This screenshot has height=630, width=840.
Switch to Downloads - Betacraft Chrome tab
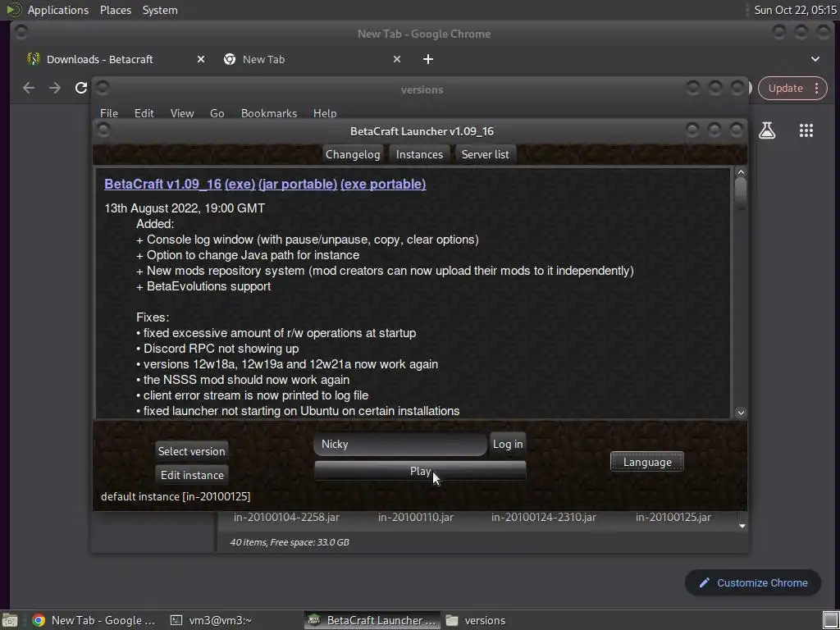click(x=99, y=59)
